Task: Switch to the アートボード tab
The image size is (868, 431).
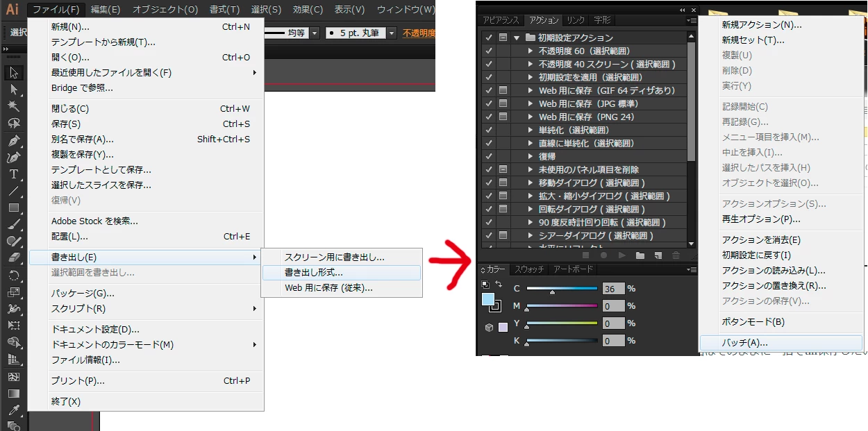Action: 573,269
